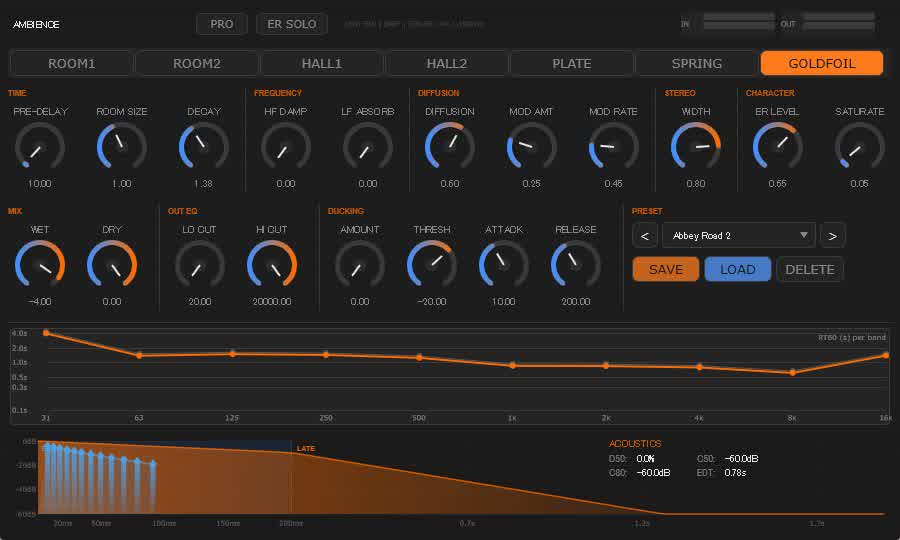Click the RT60 point at 8k
This screenshot has height=540, width=900.
coord(793,372)
